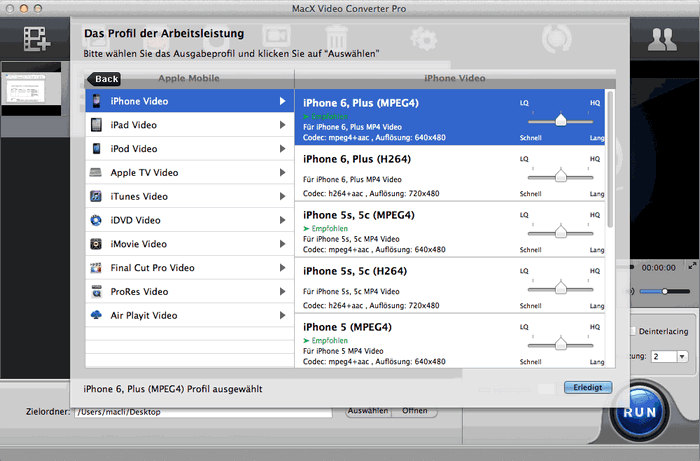
Task: Click the profile list vertical scrollbar
Action: [610, 159]
